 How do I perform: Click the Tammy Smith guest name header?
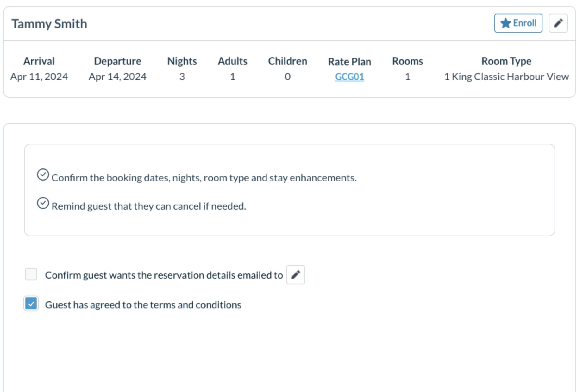click(x=49, y=23)
